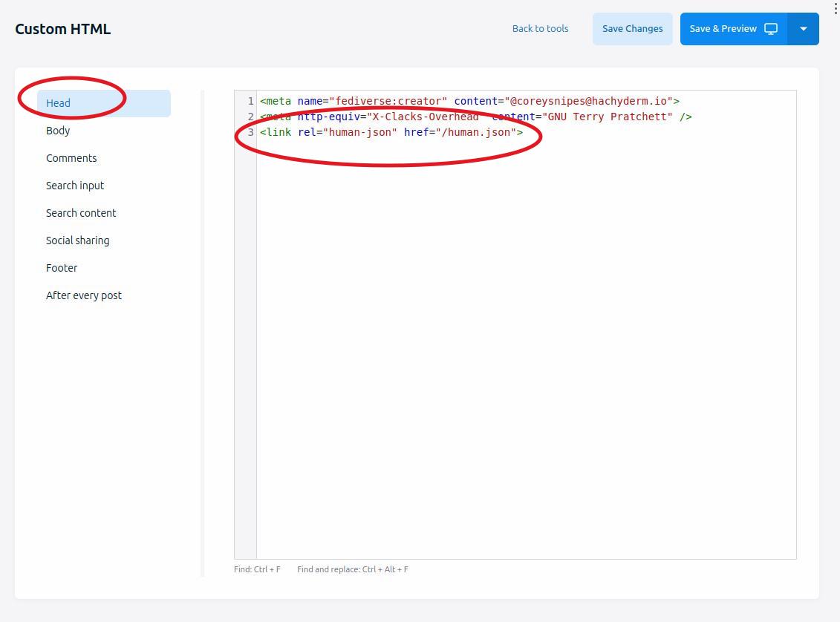Click the monitor icon in Save & Preview
The image size is (840, 622).
771,29
